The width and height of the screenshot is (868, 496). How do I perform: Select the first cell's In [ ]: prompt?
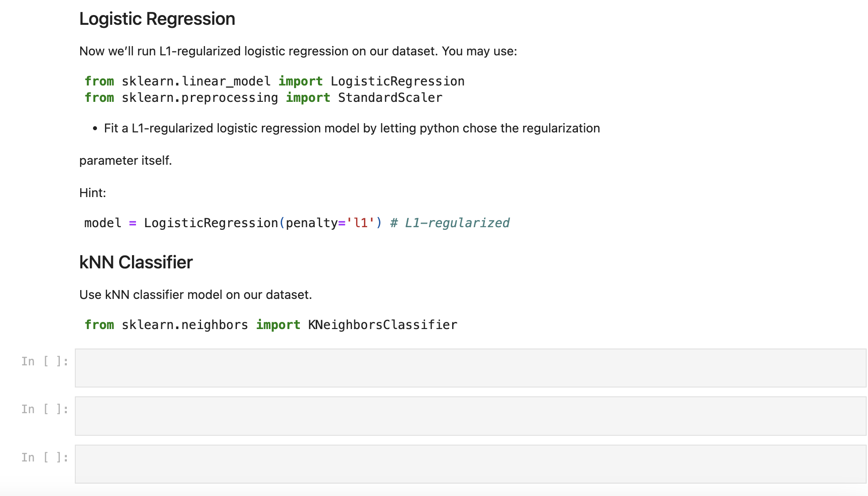pyautogui.click(x=45, y=361)
